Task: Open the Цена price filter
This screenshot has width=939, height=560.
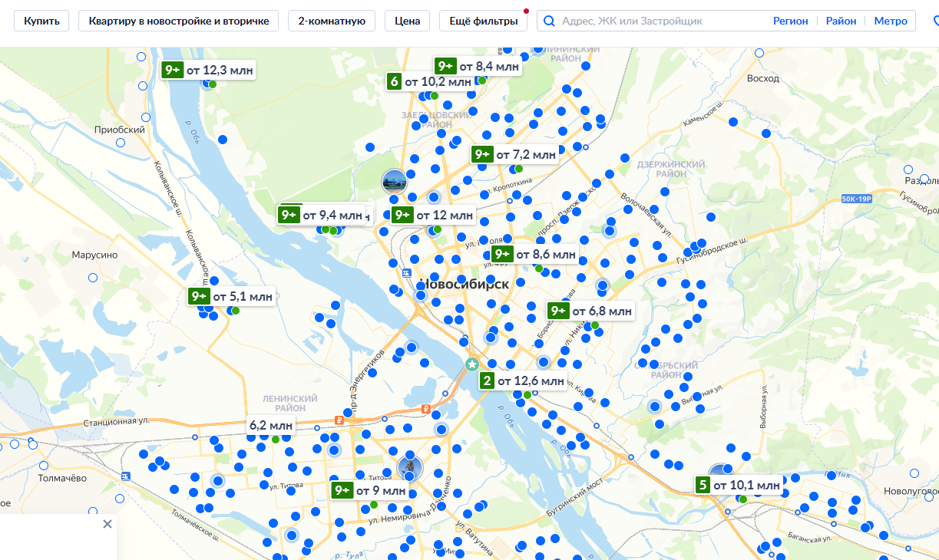Action: coord(407,21)
